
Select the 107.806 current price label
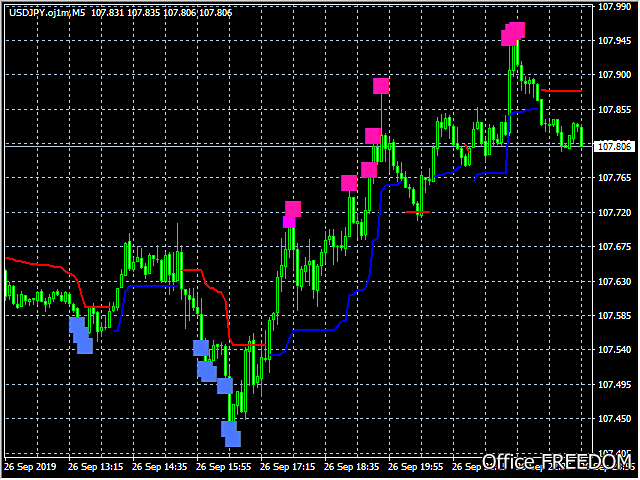pos(614,146)
